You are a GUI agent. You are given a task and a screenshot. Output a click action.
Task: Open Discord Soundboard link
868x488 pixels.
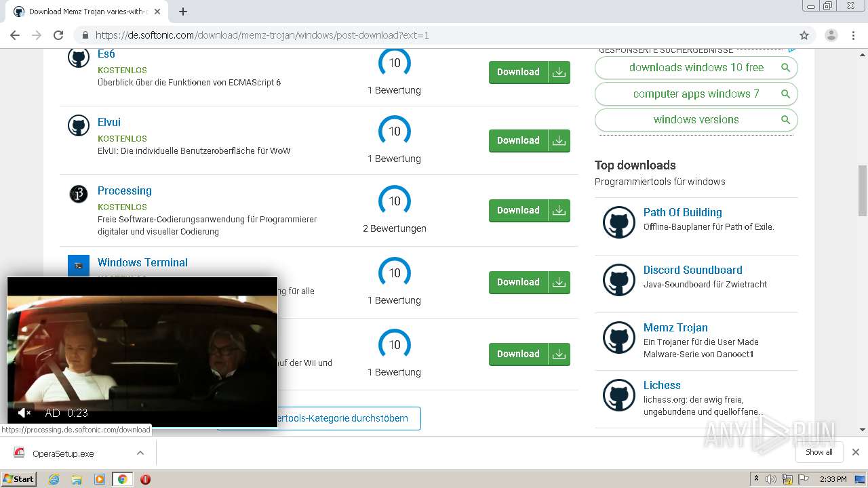pyautogui.click(x=692, y=270)
